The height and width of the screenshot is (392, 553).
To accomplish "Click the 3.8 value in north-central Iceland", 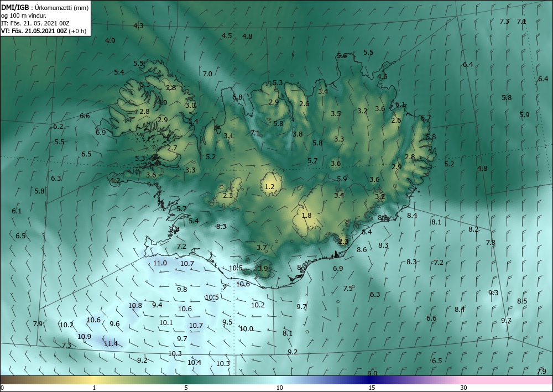I will click(x=298, y=134).
